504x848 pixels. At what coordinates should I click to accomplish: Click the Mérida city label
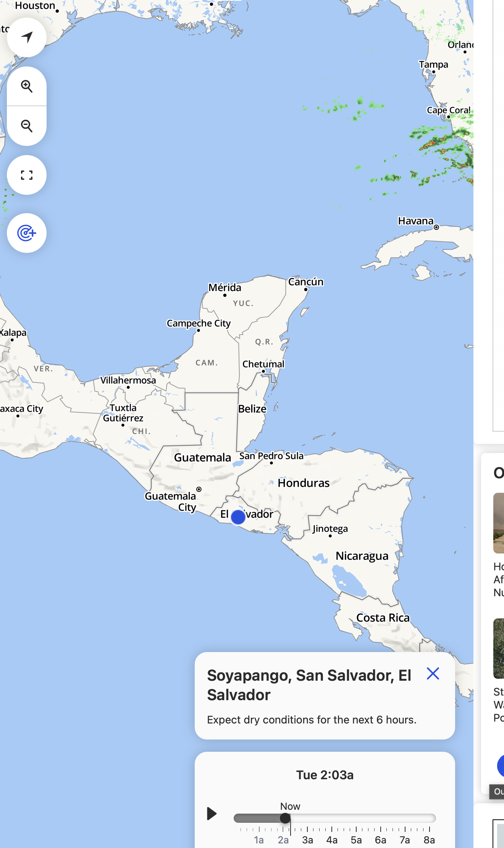coord(225,288)
